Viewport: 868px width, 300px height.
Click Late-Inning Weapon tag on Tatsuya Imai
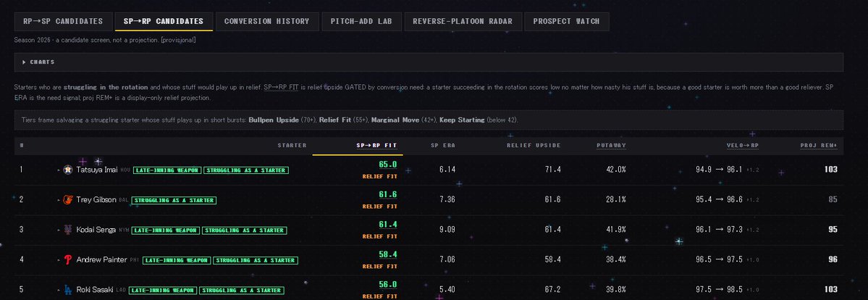coord(168,170)
